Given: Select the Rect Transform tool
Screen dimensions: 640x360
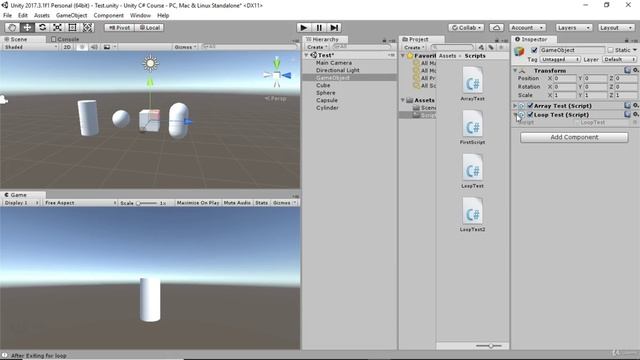Looking at the screenshot, I should (72, 27).
